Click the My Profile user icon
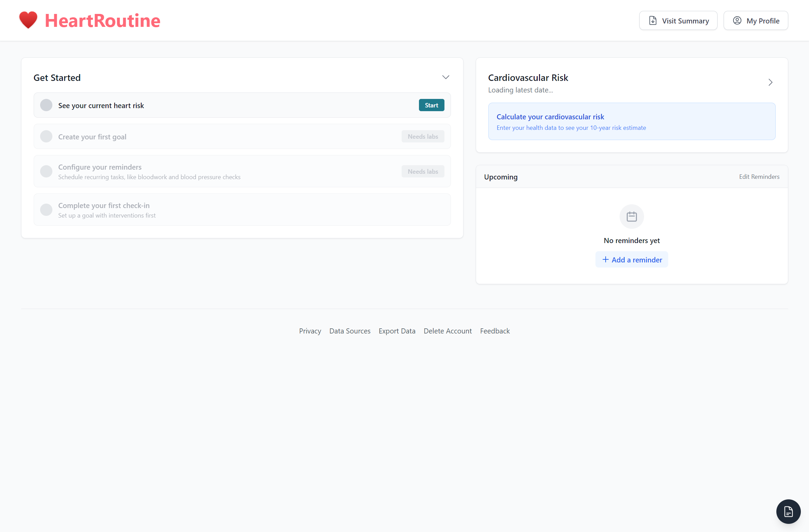Viewport: 809px width, 532px height. (737, 21)
